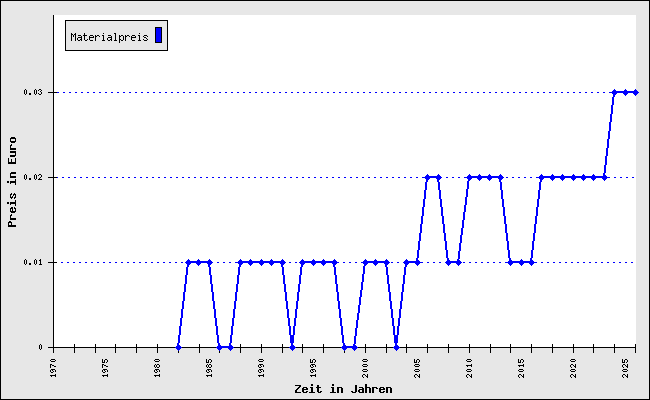Click the 2005 x-axis year label
Viewport: 650px width, 400px height.
417,368
